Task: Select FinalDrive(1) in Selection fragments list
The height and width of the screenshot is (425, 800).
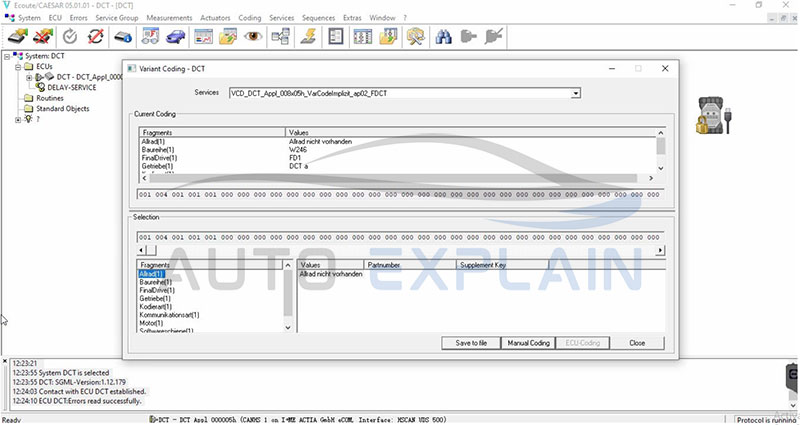Action: 158,290
